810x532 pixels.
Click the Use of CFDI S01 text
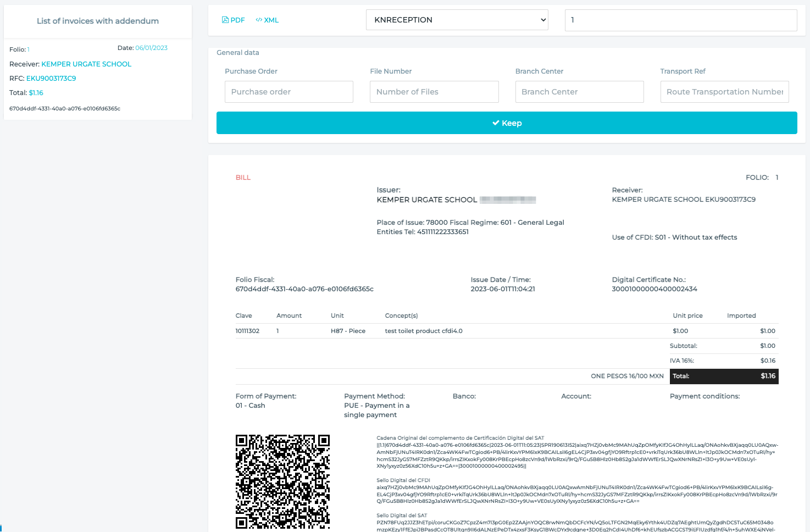(x=674, y=237)
